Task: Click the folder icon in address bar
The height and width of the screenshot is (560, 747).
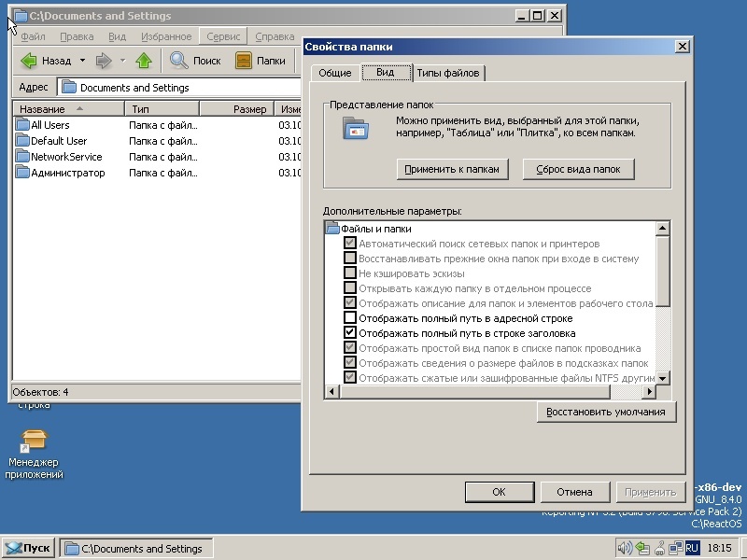Action: pos(69,87)
